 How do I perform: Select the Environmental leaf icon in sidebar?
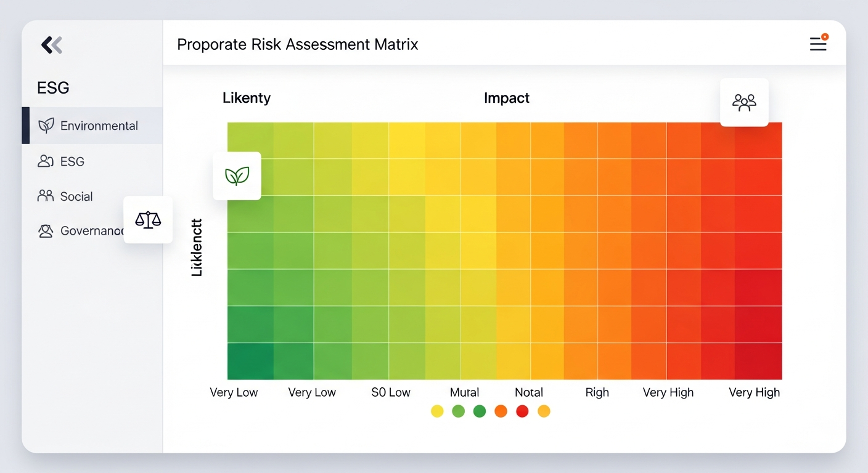[x=45, y=125]
